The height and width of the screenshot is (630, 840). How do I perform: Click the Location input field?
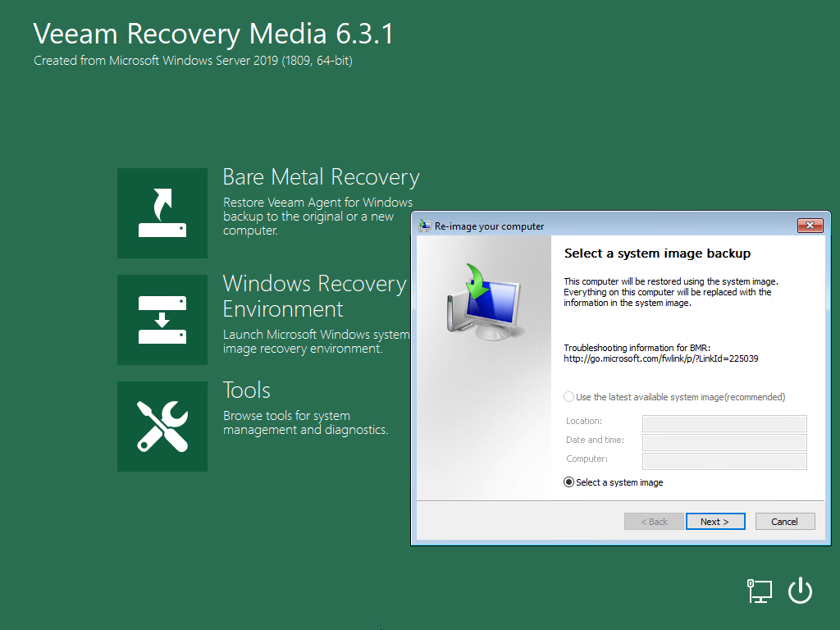point(724,422)
